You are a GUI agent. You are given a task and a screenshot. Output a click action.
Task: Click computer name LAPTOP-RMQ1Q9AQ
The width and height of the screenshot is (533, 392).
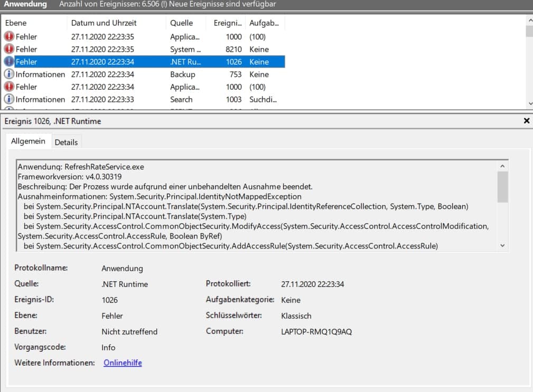click(x=316, y=331)
